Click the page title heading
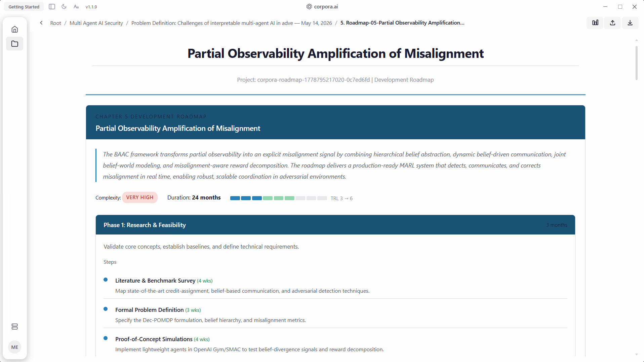This screenshot has width=644, height=362. pyautogui.click(x=335, y=53)
